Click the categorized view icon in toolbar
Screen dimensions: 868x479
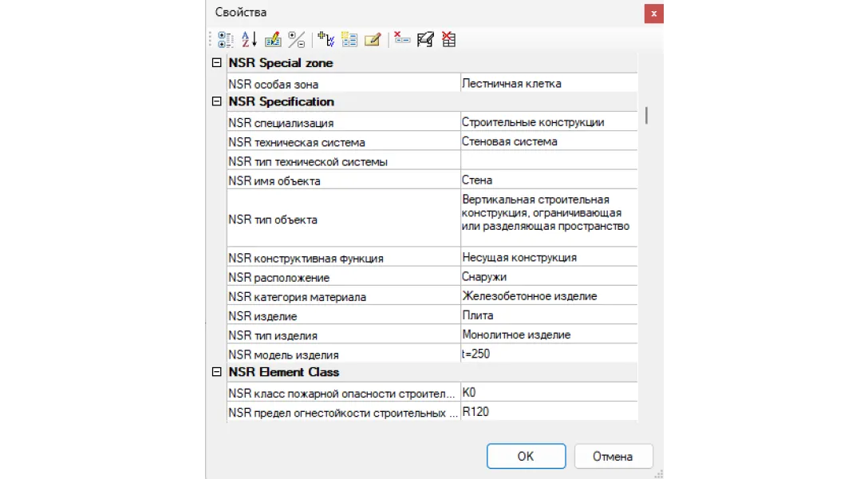(225, 38)
